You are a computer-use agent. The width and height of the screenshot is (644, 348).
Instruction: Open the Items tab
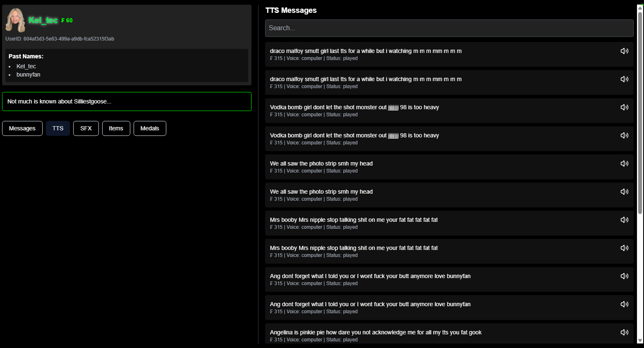pos(116,128)
